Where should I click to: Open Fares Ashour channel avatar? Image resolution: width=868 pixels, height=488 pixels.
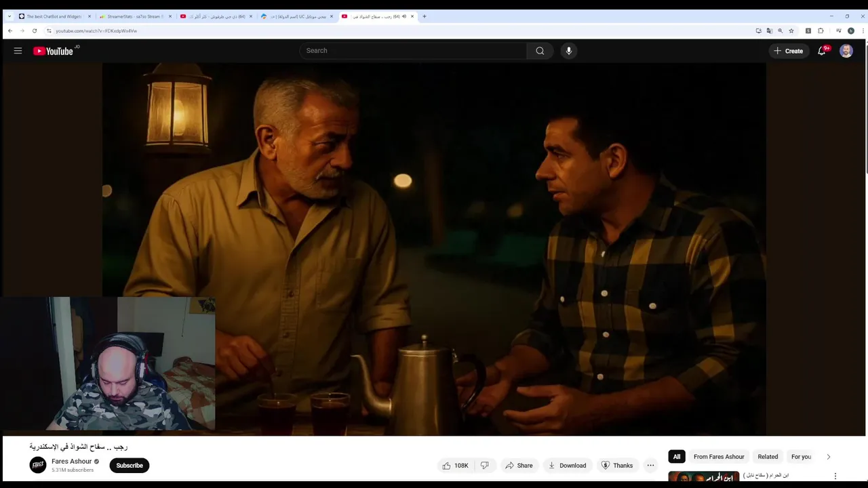(38, 465)
